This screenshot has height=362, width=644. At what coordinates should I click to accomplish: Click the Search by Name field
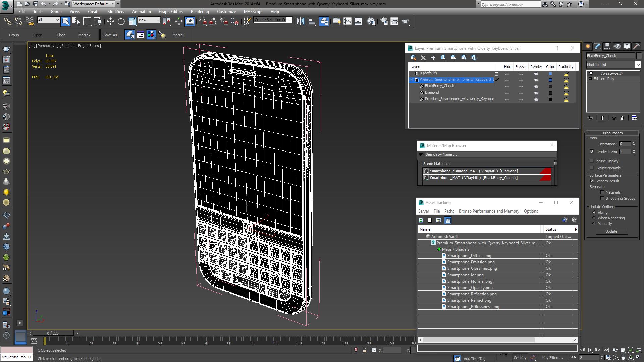pyautogui.click(x=490, y=155)
